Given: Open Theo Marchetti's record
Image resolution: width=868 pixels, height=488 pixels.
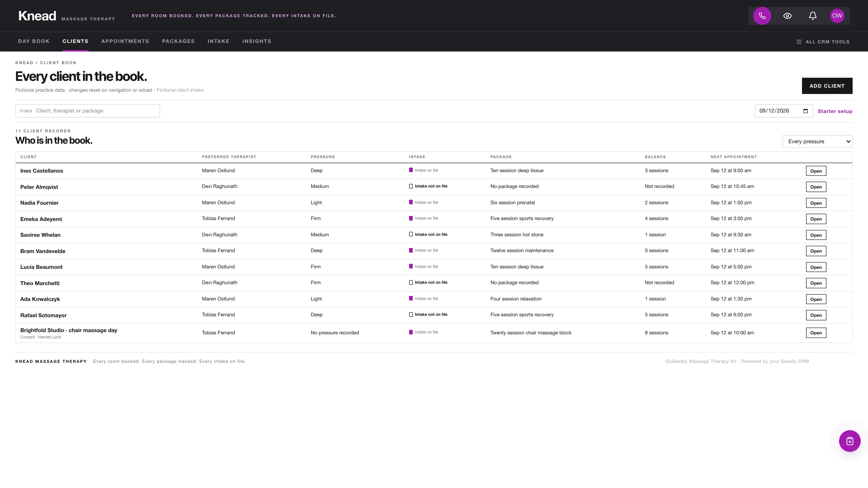Looking at the screenshot, I should (x=816, y=283).
